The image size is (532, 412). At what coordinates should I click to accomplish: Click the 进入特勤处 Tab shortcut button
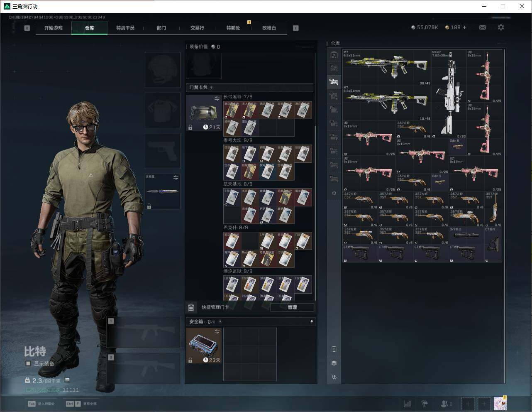(x=41, y=404)
